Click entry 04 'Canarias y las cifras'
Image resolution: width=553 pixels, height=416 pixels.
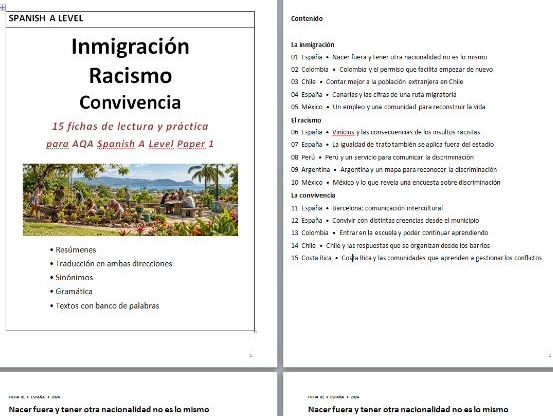(373, 95)
